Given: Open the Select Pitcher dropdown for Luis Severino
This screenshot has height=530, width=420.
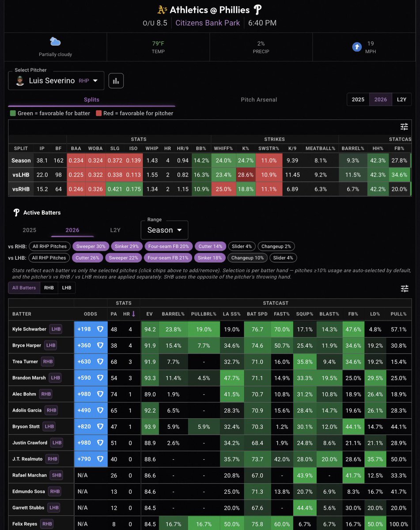Looking at the screenshot, I should pyautogui.click(x=56, y=81).
